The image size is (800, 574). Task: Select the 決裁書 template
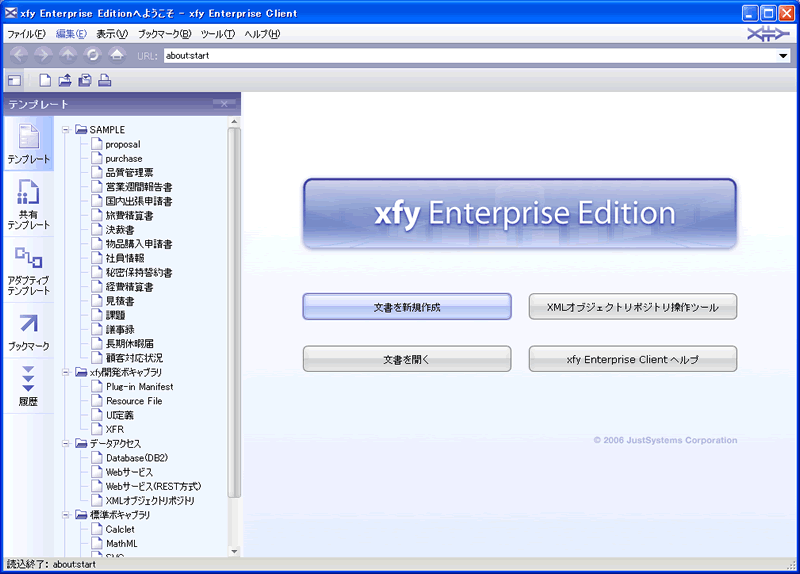click(120, 230)
